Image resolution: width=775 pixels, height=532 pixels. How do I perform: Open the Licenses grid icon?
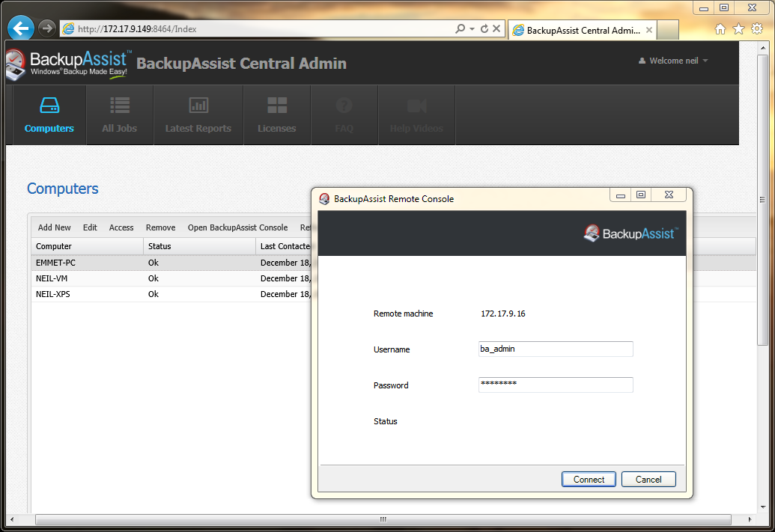point(277,106)
